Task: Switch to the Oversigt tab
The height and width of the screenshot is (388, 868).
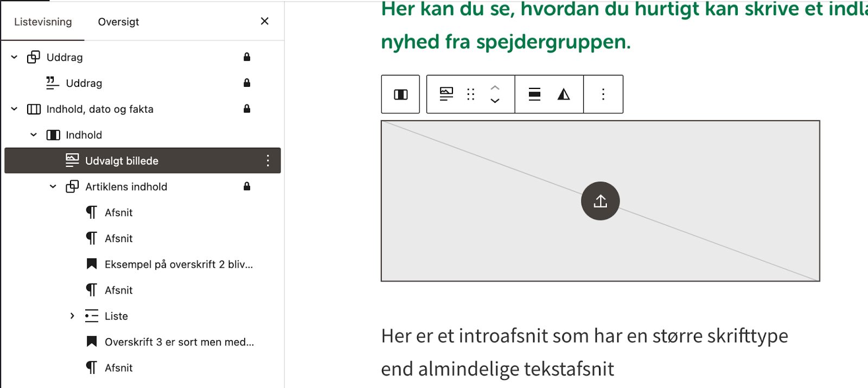Action: click(x=118, y=22)
